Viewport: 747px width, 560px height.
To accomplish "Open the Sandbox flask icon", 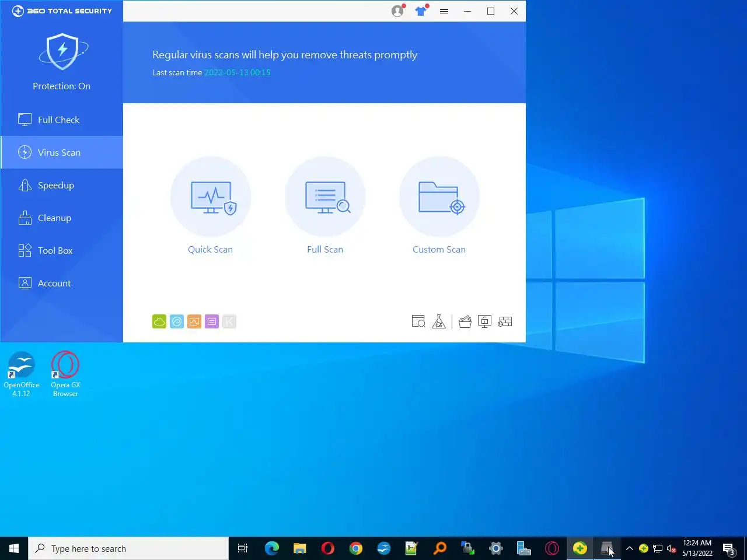I will click(x=439, y=321).
